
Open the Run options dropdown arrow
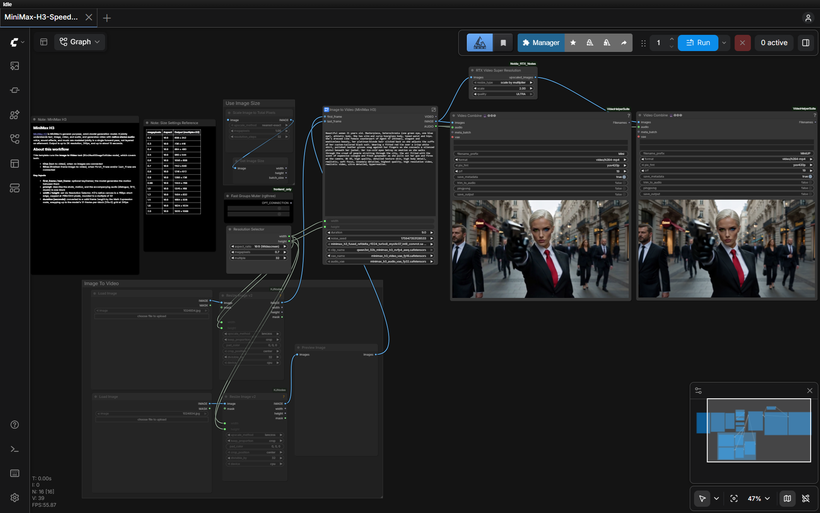click(724, 43)
